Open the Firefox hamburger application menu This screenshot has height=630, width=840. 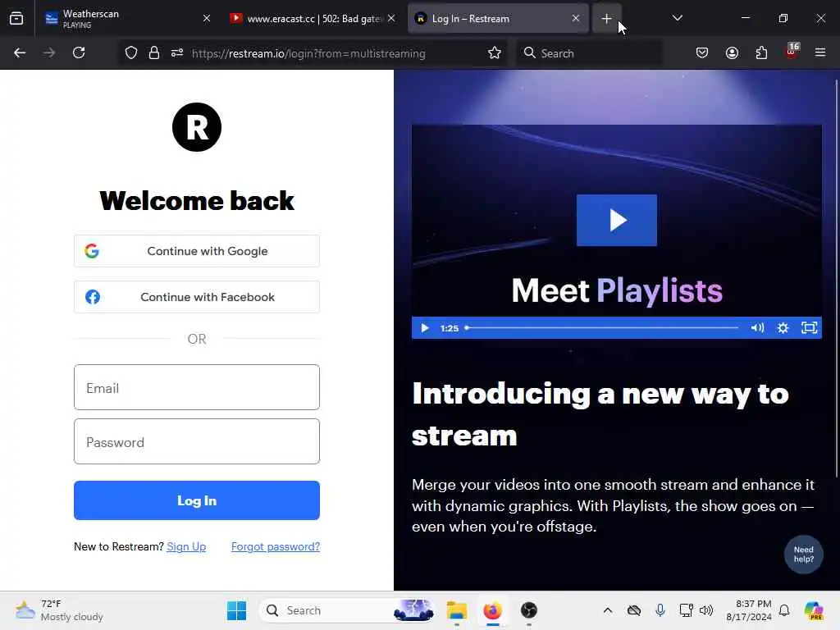[820, 52]
